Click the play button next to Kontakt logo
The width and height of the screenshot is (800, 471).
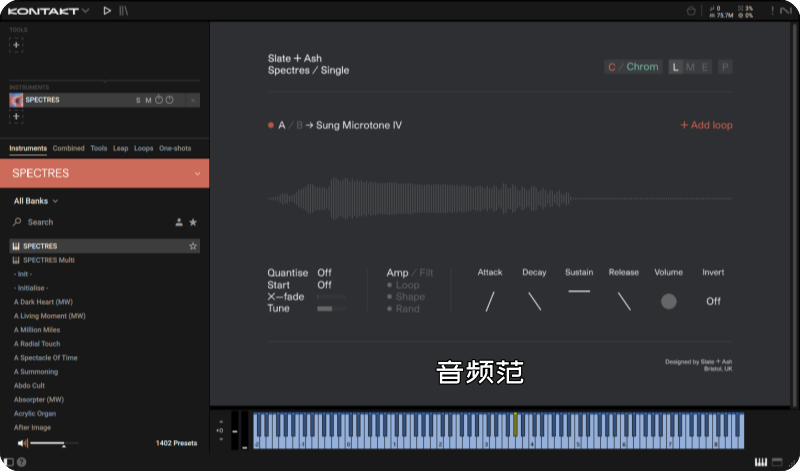point(107,10)
